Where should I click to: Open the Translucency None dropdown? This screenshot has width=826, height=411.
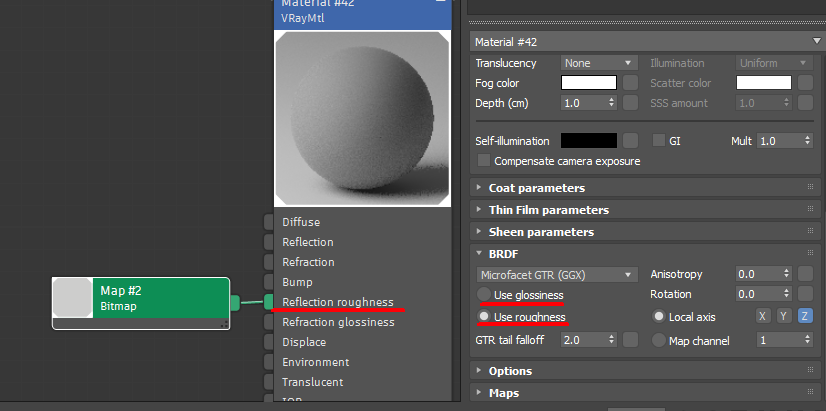pyautogui.click(x=599, y=63)
